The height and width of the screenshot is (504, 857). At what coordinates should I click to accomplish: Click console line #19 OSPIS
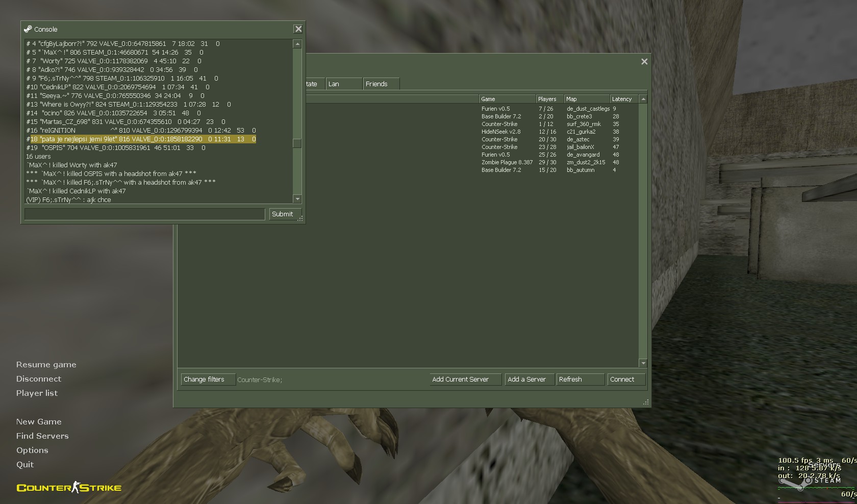116,148
